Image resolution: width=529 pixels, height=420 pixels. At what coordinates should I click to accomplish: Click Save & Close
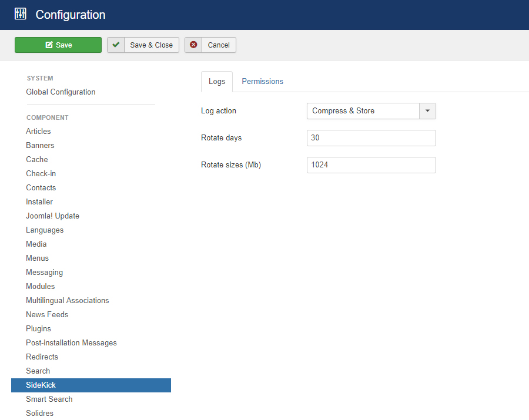tap(143, 45)
